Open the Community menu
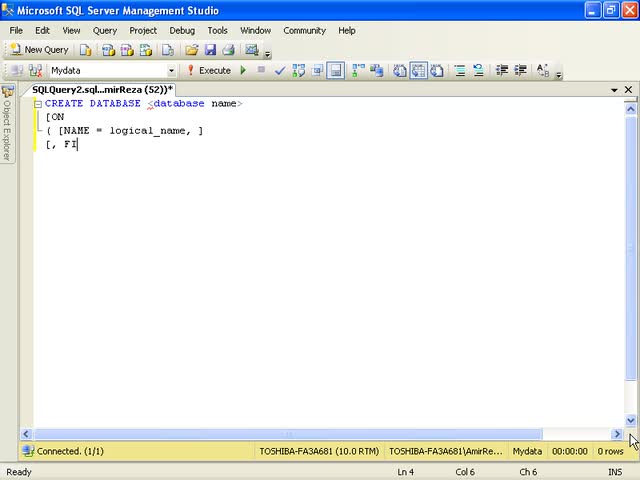640x480 pixels. tap(304, 31)
